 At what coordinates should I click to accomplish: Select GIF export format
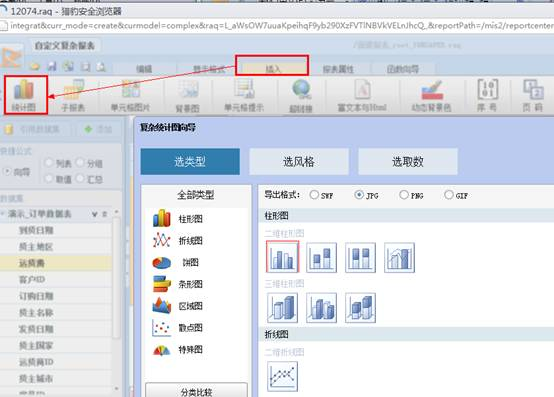point(449,195)
